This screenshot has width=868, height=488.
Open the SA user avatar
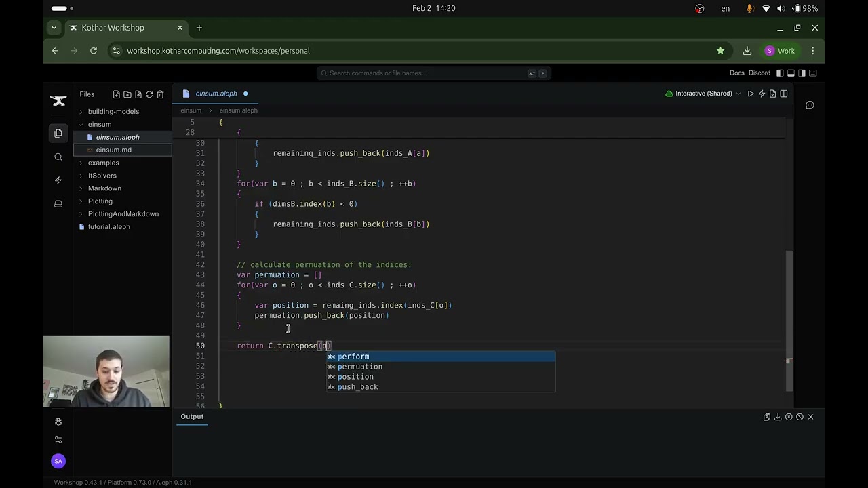point(58,461)
